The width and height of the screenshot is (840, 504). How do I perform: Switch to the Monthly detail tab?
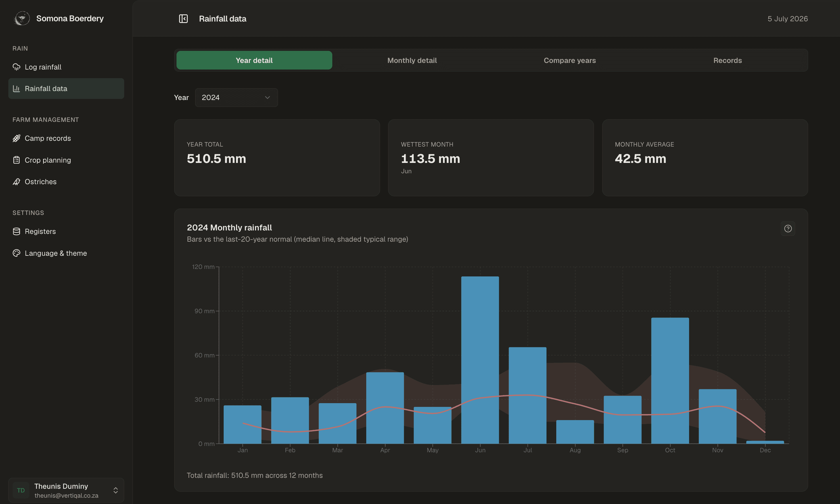click(x=412, y=60)
